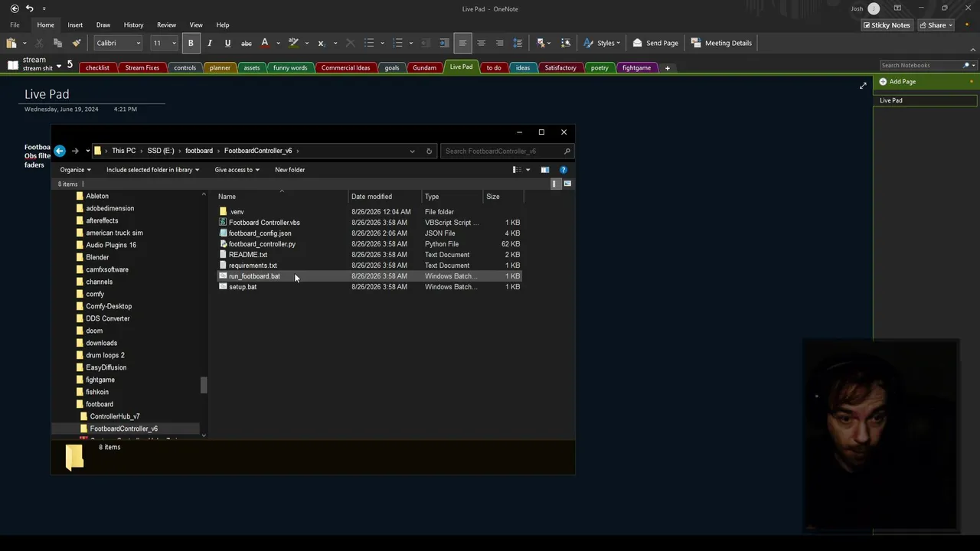The width and height of the screenshot is (980, 551).
Task: Pick the Format Painter brush
Action: (76, 43)
